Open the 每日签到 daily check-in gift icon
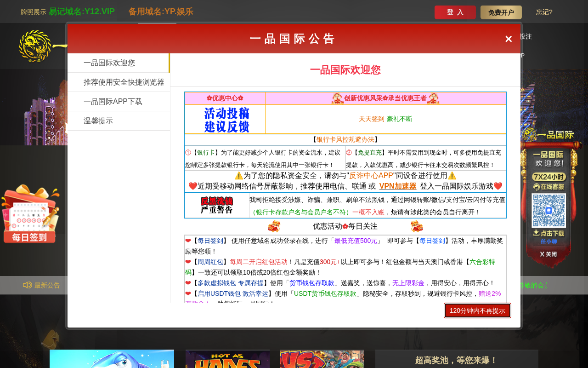 click(30, 213)
